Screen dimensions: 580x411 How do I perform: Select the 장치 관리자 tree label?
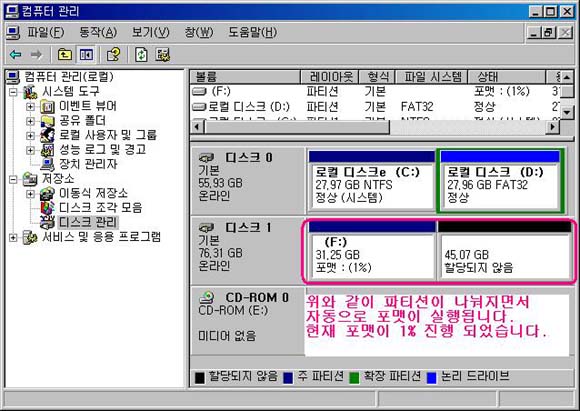[88, 164]
